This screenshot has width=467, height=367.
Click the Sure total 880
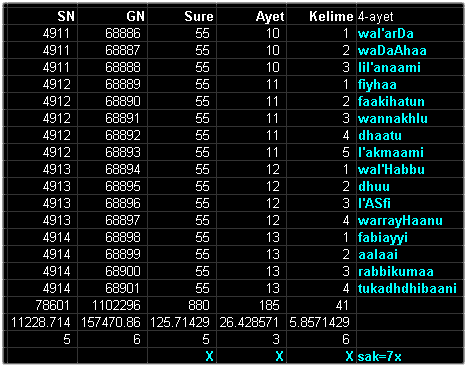tap(199, 305)
